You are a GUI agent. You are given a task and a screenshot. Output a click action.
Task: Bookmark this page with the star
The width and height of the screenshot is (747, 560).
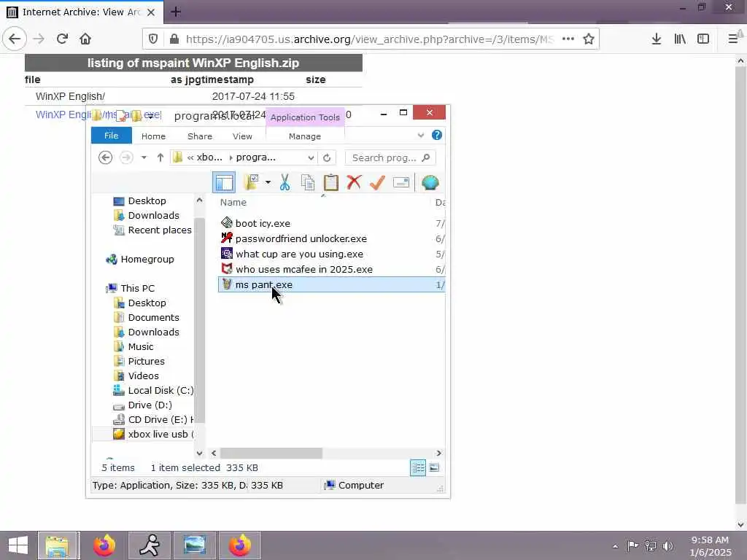click(589, 39)
